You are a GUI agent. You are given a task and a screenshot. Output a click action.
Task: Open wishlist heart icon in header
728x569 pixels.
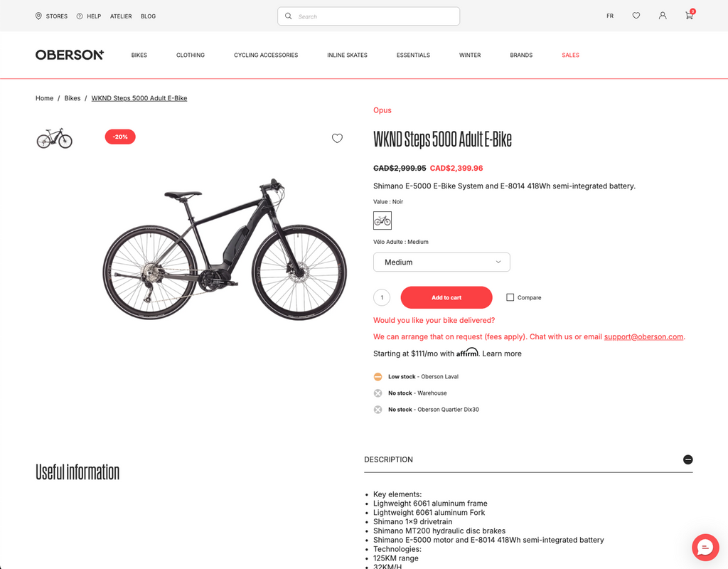636,16
